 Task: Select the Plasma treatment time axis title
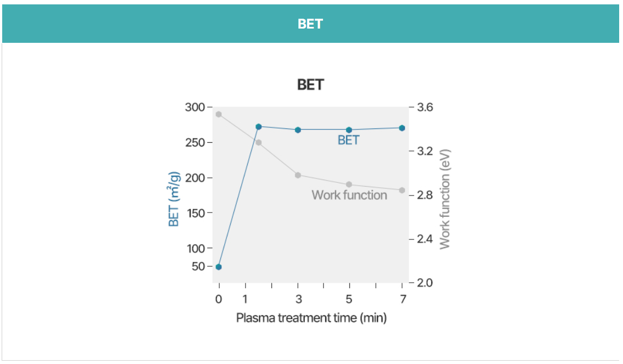tap(311, 317)
